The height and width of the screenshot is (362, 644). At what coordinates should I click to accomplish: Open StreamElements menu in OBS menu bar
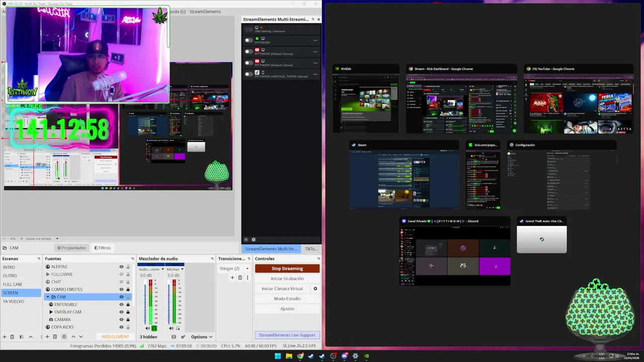tap(205, 12)
